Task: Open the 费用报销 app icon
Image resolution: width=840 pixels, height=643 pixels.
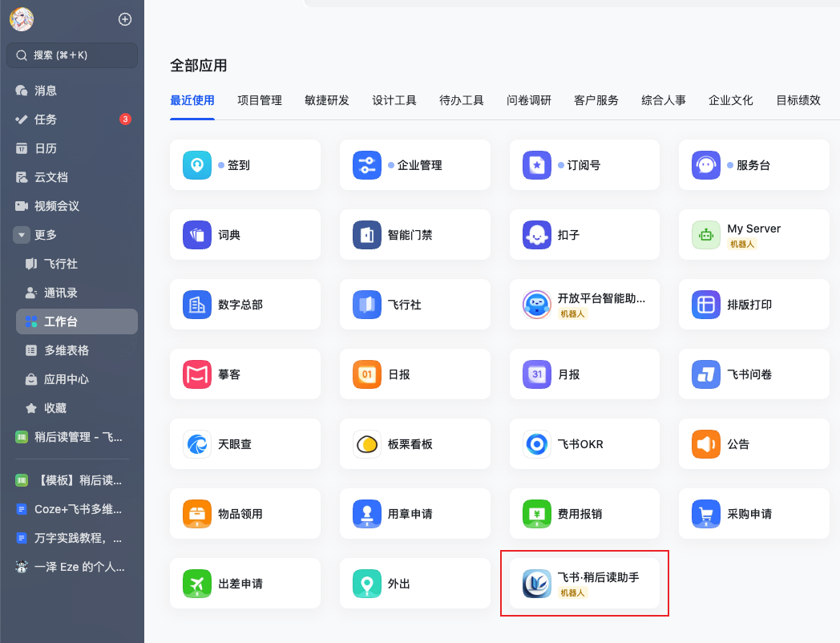Action: point(536,514)
